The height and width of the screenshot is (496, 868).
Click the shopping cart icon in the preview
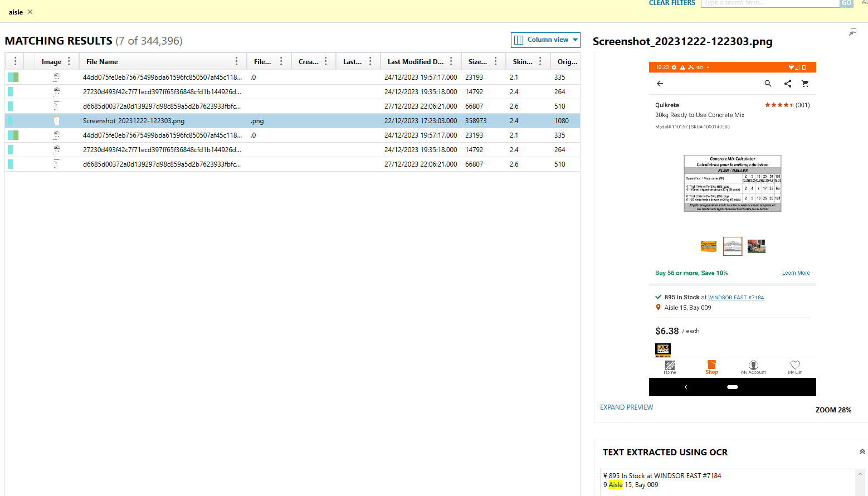(x=805, y=84)
